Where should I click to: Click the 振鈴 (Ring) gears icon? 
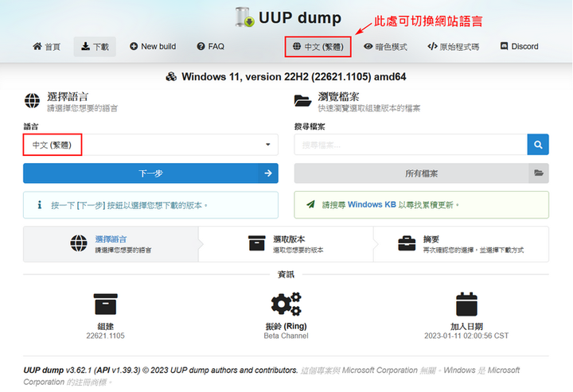coord(286,304)
